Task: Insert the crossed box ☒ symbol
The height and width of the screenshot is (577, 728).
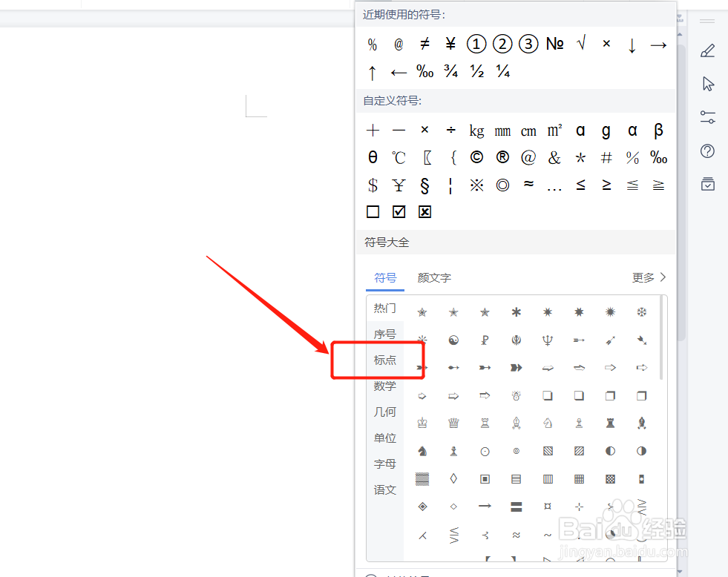Action: 424,212
